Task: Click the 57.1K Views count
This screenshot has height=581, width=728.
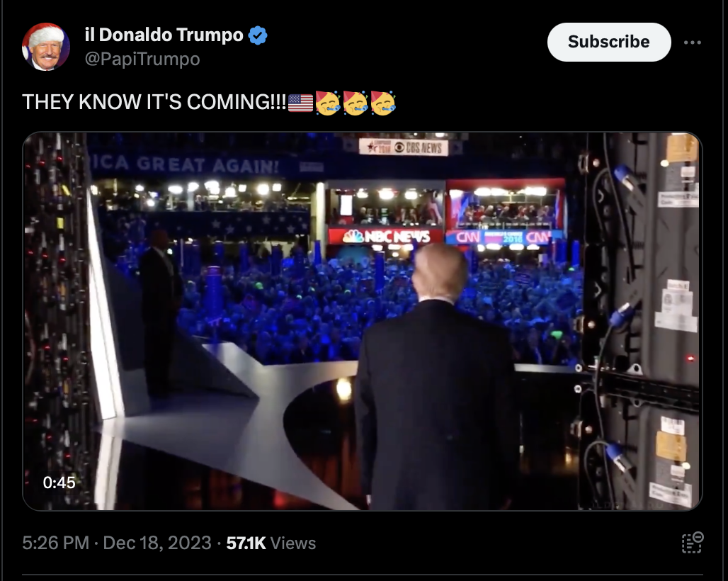Action: click(x=271, y=543)
